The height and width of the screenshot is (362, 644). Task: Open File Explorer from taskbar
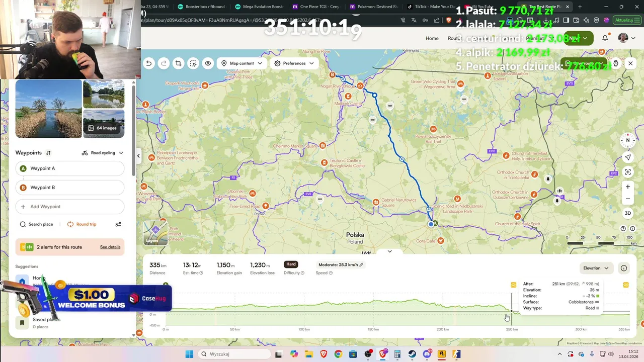point(308,354)
